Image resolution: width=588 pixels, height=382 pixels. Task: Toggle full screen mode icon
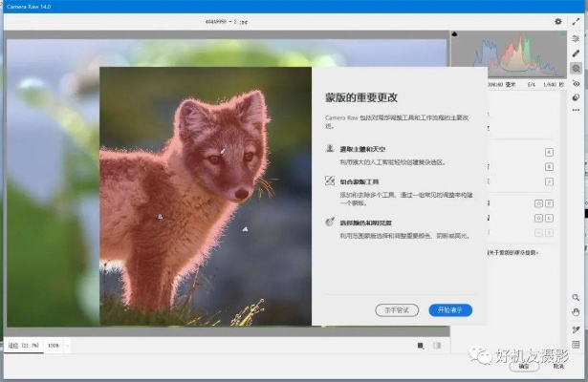[x=577, y=21]
